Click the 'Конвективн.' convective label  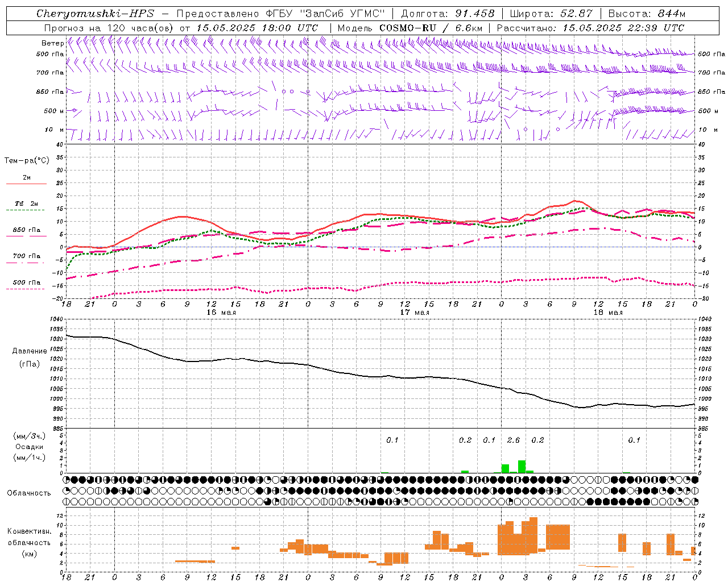30,531
